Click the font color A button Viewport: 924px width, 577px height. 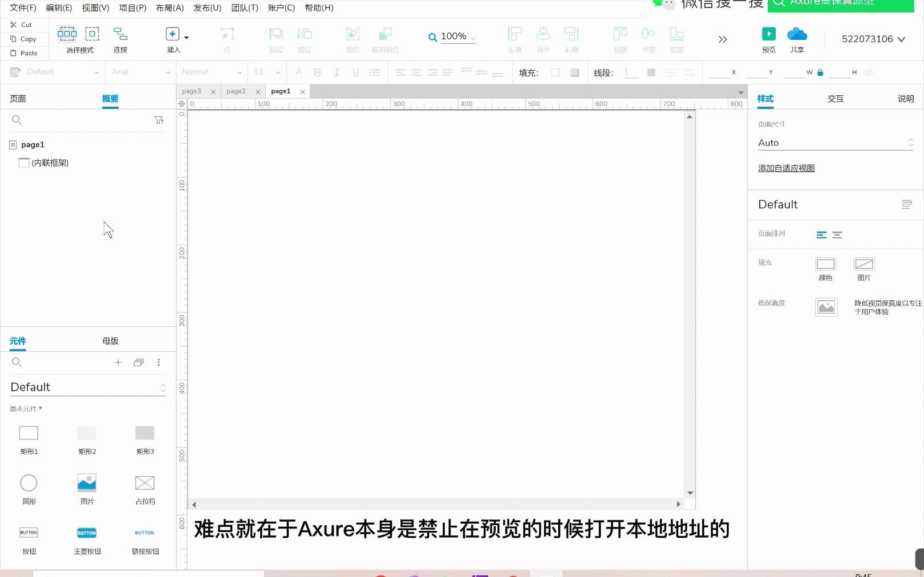coord(299,72)
